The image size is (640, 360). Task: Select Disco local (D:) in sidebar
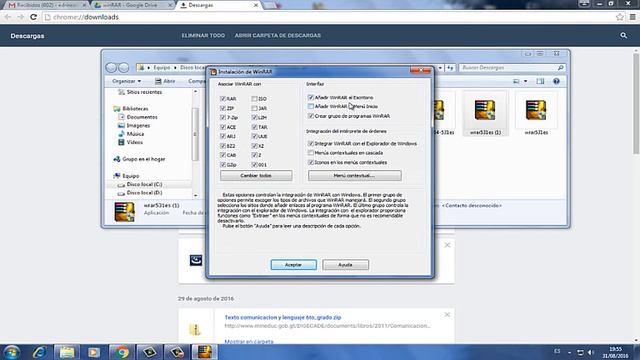tap(144, 193)
